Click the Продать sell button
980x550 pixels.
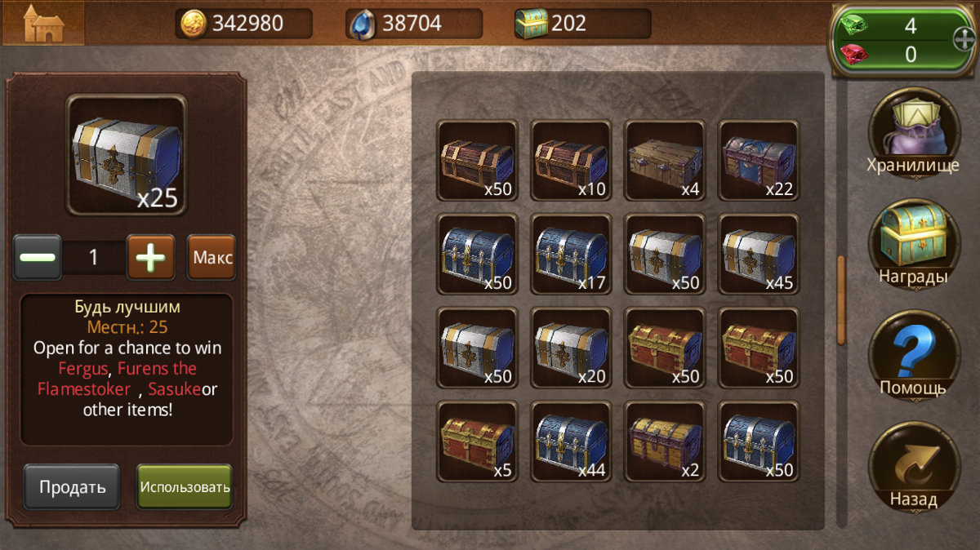[71, 487]
